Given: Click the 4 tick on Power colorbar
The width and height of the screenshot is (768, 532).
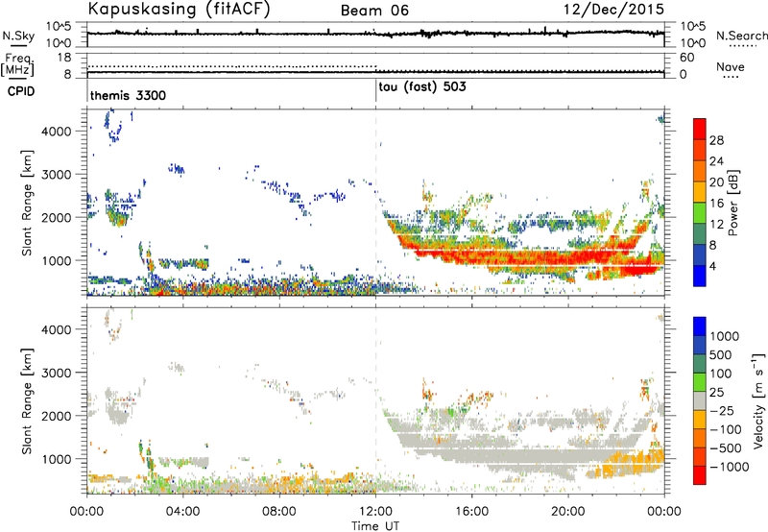Looking at the screenshot, I should pos(712,266).
